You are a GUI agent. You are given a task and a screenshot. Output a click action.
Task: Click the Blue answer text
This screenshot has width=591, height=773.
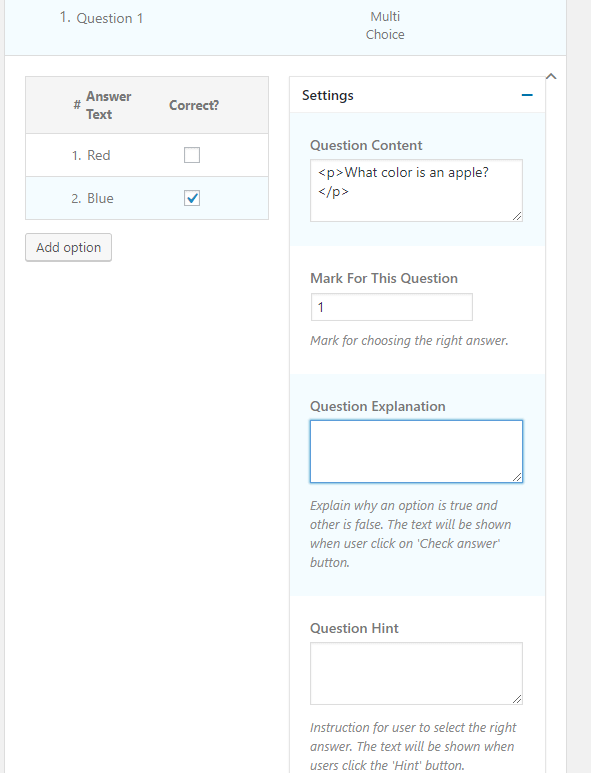coord(100,198)
